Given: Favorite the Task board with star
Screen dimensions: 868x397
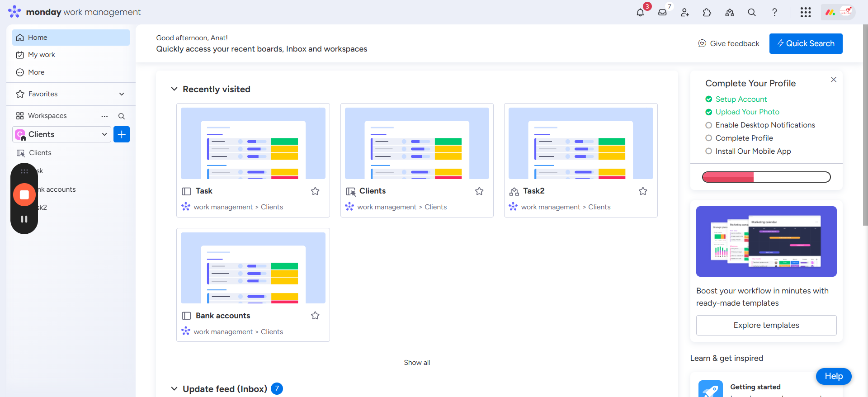Looking at the screenshot, I should (315, 191).
